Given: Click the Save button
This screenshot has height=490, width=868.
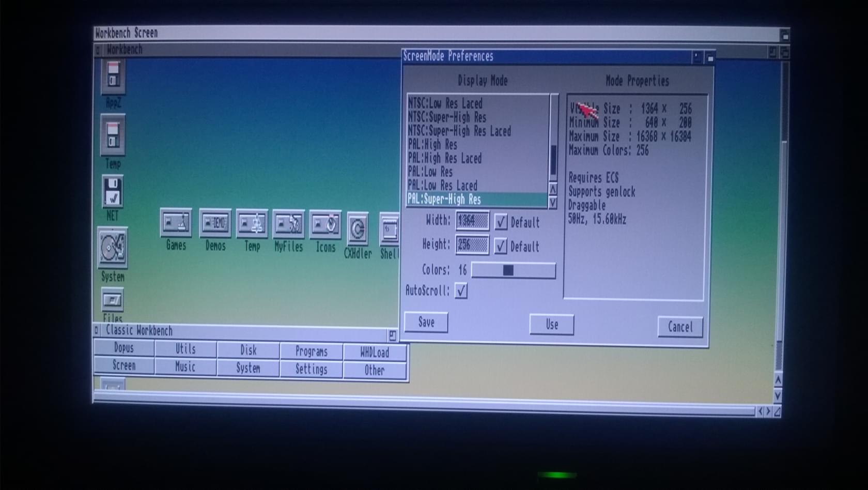Looking at the screenshot, I should [426, 323].
